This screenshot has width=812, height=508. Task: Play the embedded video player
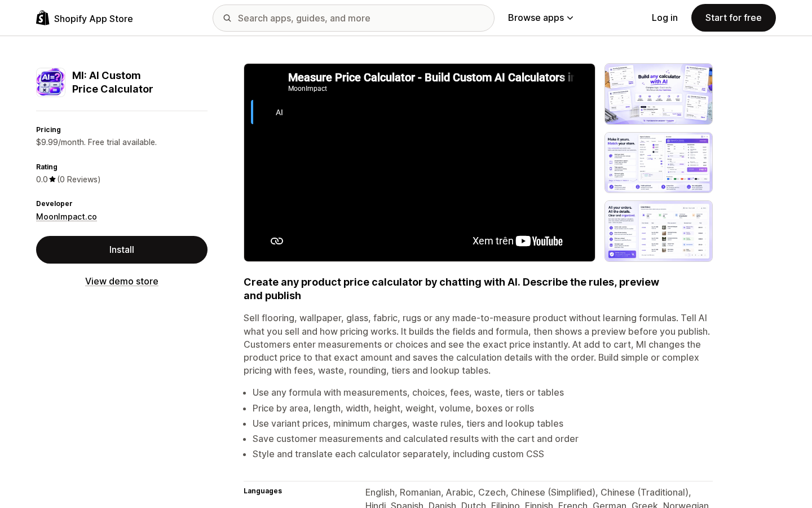tap(420, 163)
